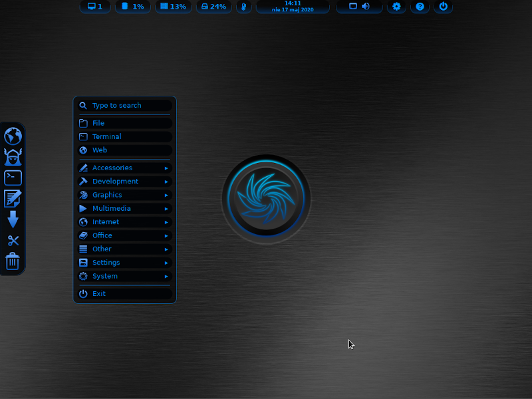The image size is (532, 399).
Task: Open the temperature sensor applet in the panel
Action: click(x=243, y=7)
